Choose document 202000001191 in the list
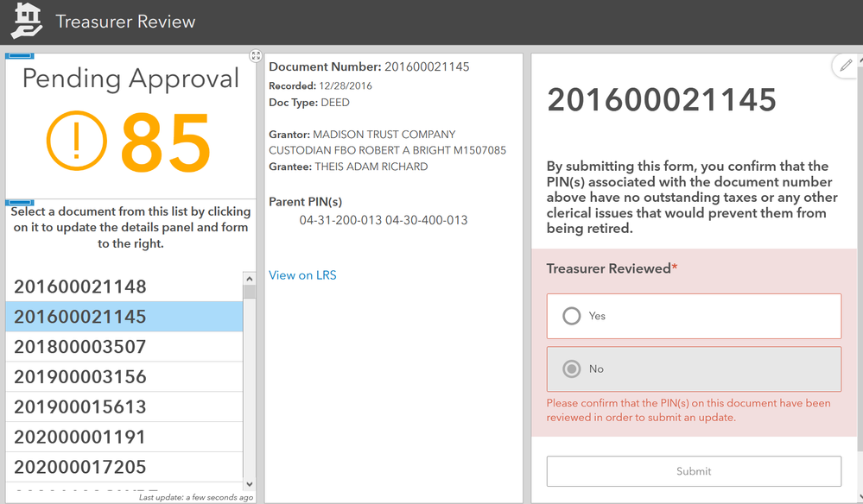This screenshot has height=504, width=863. pos(124,437)
